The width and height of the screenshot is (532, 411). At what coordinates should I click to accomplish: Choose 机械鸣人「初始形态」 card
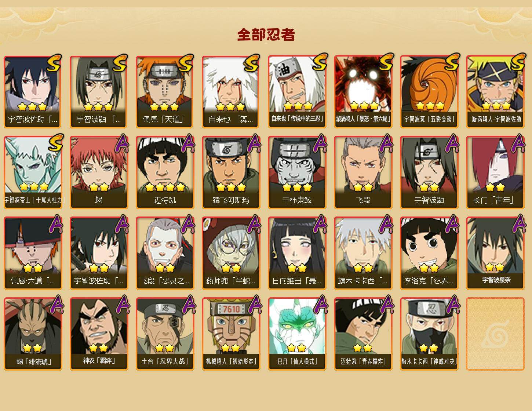pos(231,334)
